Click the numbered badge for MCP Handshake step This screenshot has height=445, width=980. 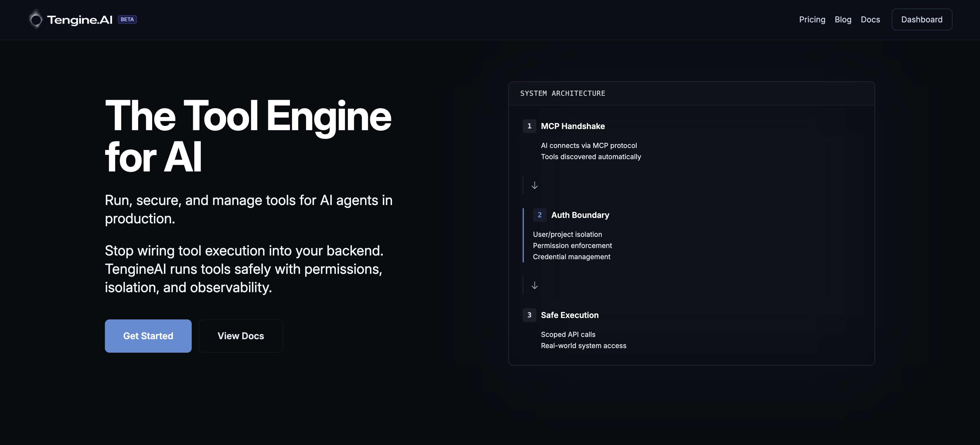pos(529,126)
